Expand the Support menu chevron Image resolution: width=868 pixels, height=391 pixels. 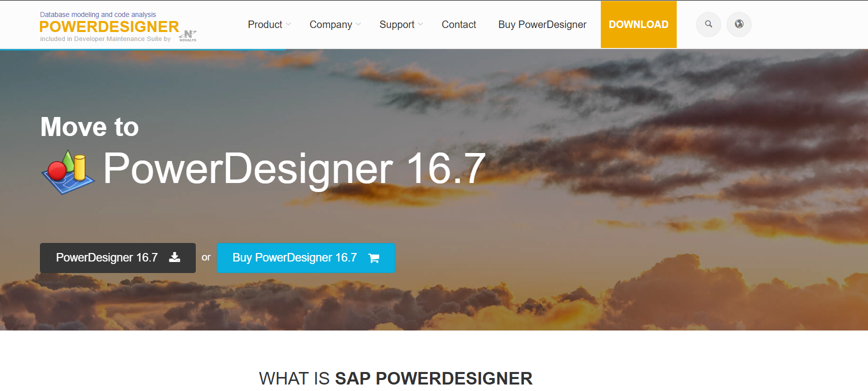coord(421,24)
